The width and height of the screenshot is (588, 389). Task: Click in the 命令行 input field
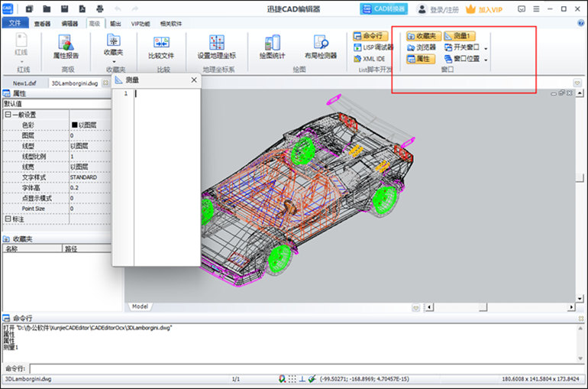click(308, 368)
